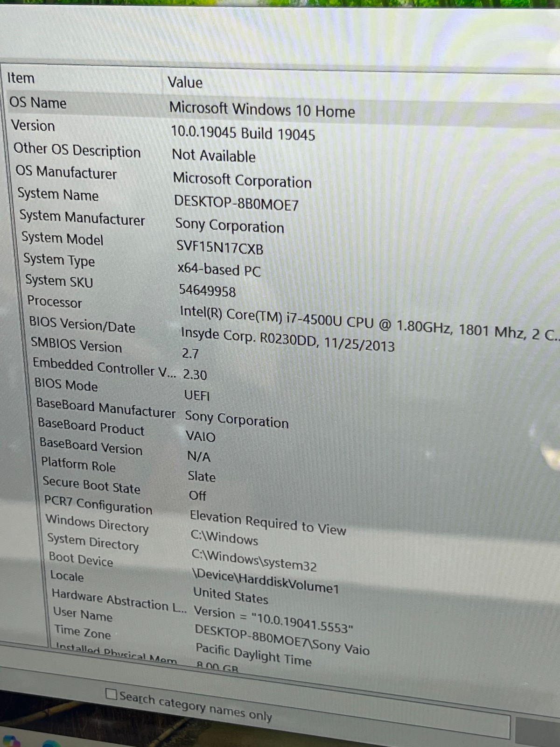560x747 pixels.
Task: Select value 'x64-based PC'
Action: coord(219,269)
